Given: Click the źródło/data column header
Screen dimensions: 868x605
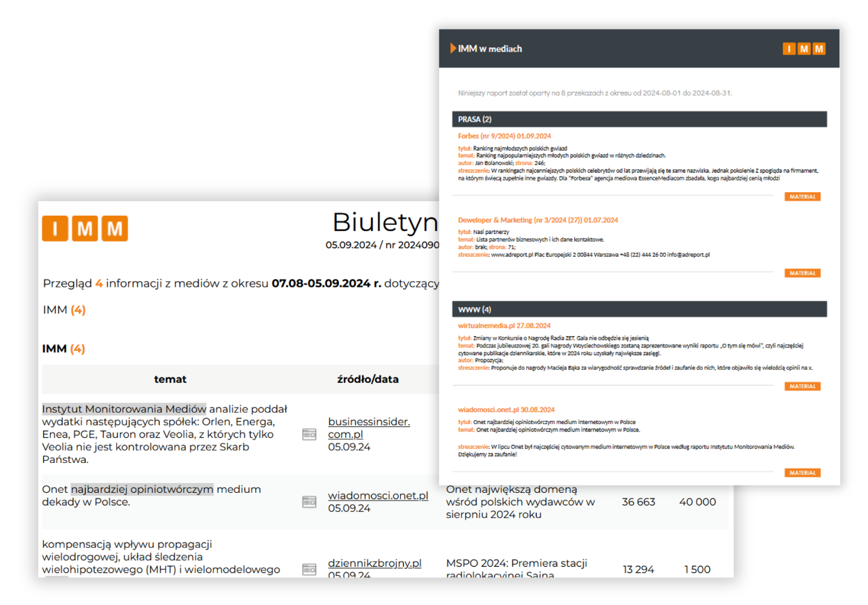Looking at the screenshot, I should click(x=368, y=379).
